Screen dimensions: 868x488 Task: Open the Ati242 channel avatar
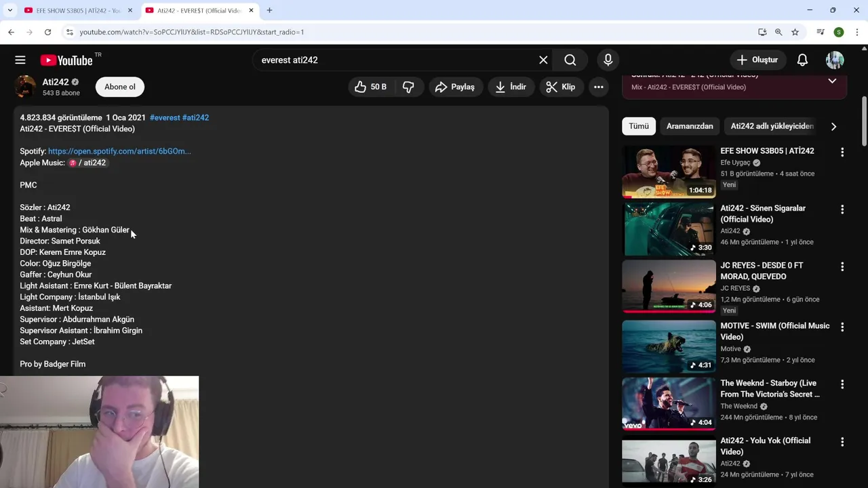pos(25,87)
